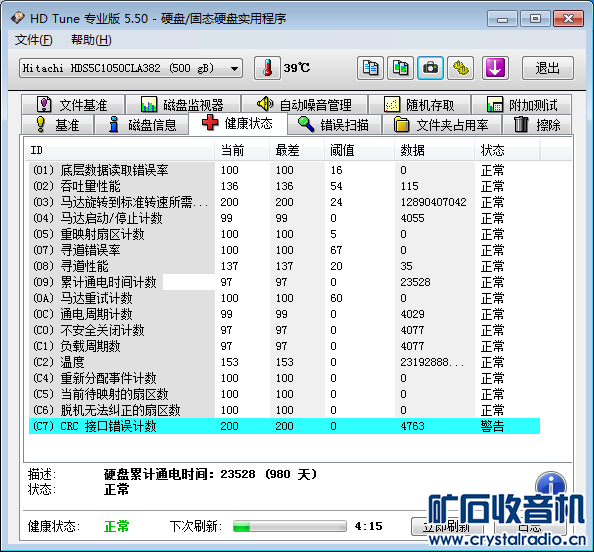Image resolution: width=594 pixels, height=552 pixels.
Task: Select row (09) 累计通电时间计数
Action: [x=284, y=282]
